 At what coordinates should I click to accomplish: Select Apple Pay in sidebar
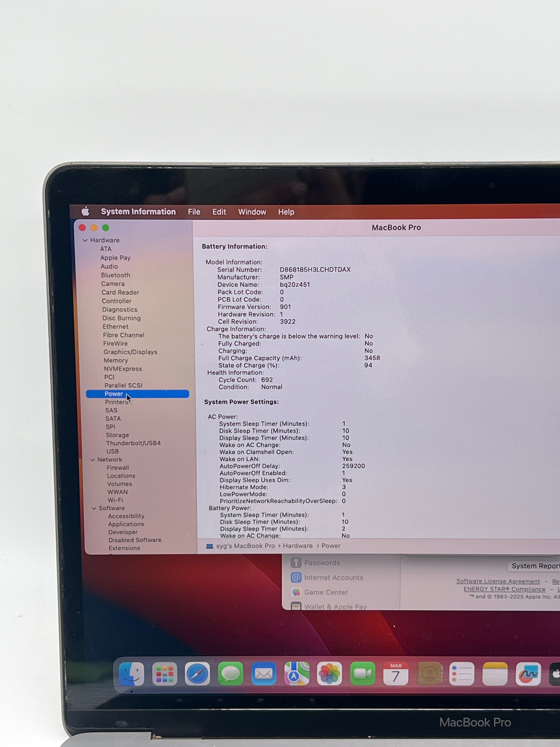coord(115,258)
